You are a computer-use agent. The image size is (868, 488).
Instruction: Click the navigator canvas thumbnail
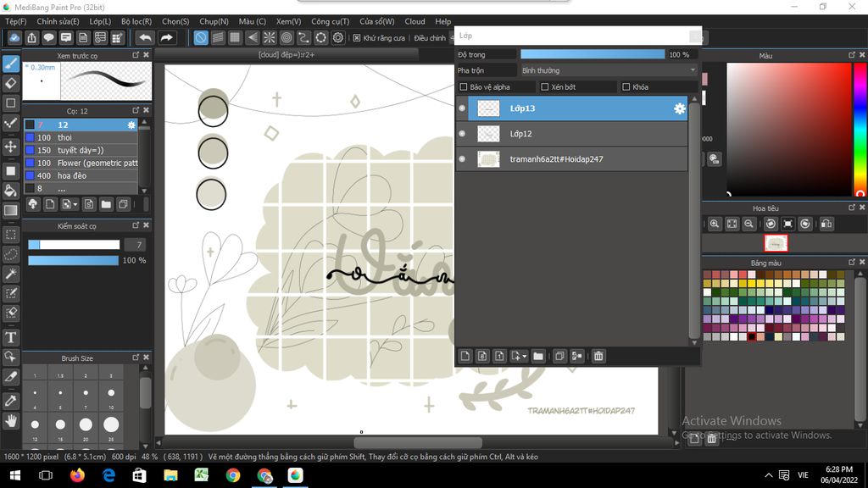pyautogui.click(x=776, y=243)
